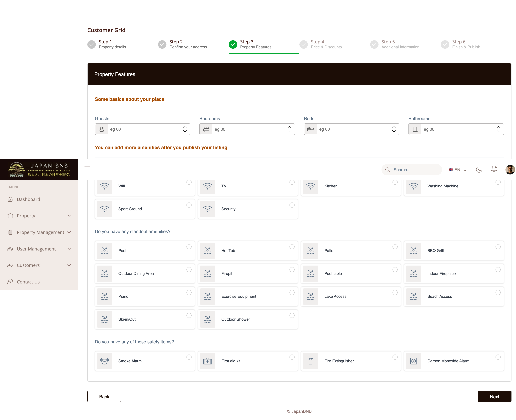The height and width of the screenshot is (420, 516).
Task: Click the Bedrooms bed icon
Action: (206, 129)
